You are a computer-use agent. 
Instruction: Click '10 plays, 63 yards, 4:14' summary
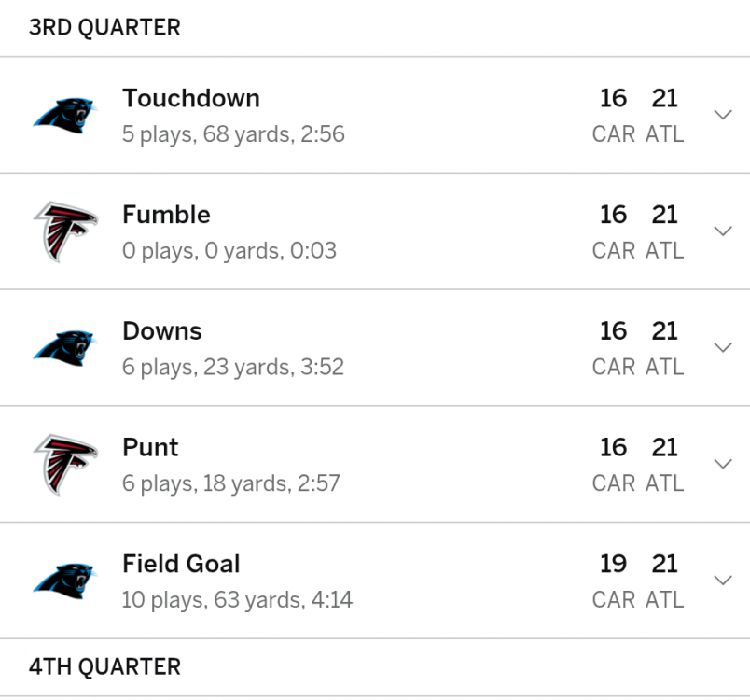click(237, 599)
